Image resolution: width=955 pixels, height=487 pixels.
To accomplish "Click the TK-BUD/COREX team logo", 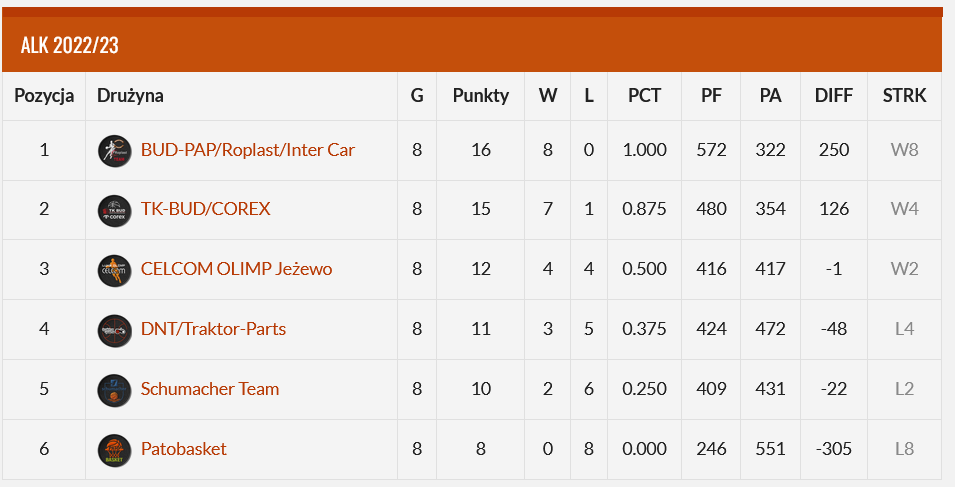I will tap(114, 210).
